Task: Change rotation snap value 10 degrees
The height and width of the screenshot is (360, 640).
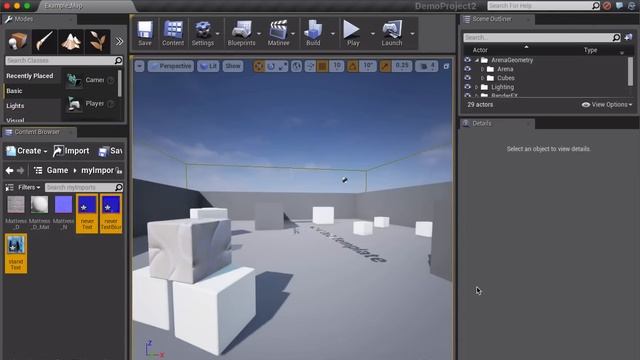Action: tap(368, 66)
